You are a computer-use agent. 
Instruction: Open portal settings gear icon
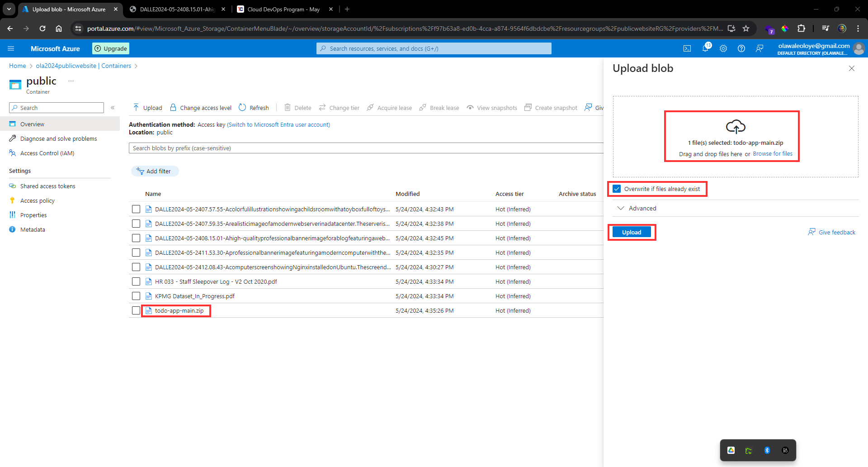[x=723, y=48]
